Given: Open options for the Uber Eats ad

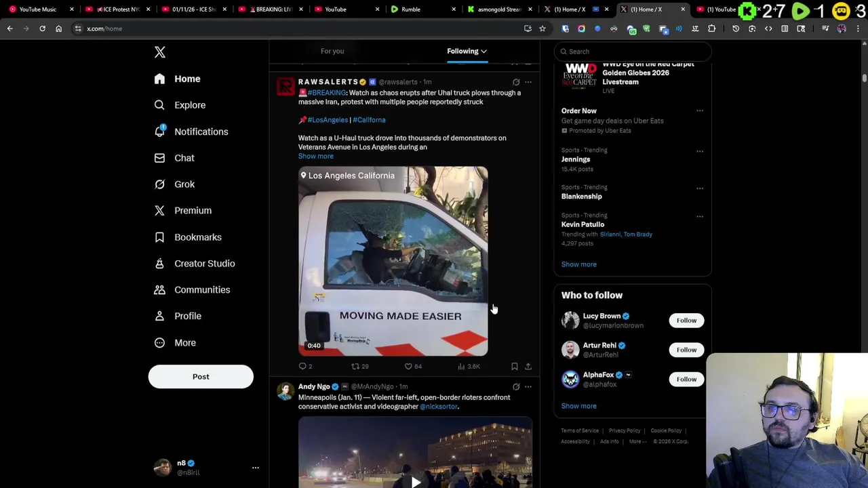Looking at the screenshot, I should tap(700, 111).
